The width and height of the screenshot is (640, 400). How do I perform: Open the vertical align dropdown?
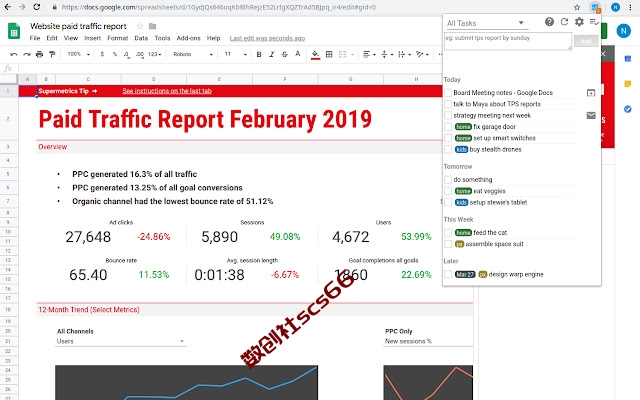(x=387, y=54)
